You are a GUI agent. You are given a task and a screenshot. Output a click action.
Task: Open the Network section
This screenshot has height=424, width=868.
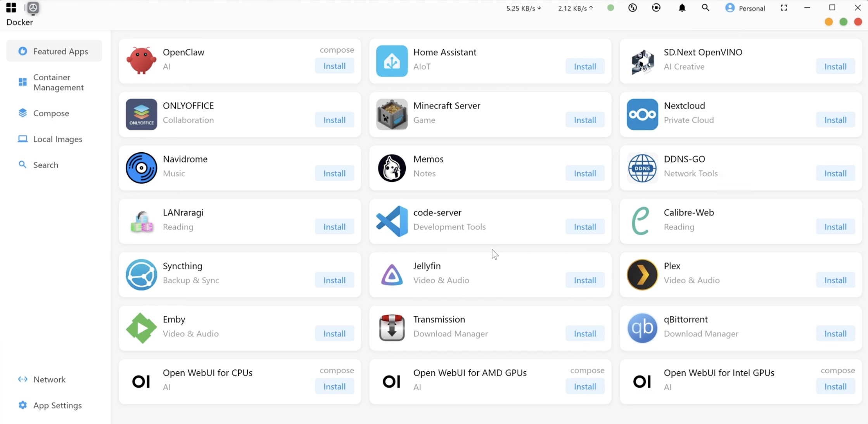click(x=54, y=379)
